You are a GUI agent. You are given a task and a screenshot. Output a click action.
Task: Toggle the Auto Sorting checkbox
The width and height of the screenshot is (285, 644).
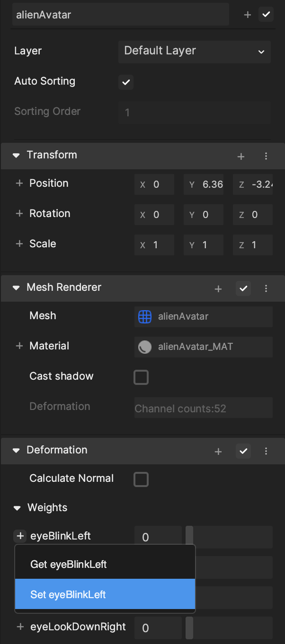[x=125, y=82]
